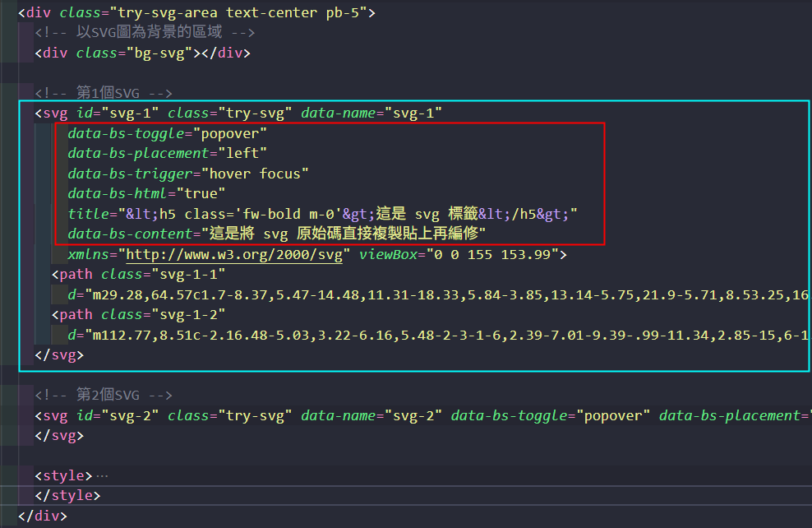Image resolution: width=812 pixels, height=528 pixels.
Task: Click the "try-svg-area text-center pb-5" class value
Action: coord(238,12)
